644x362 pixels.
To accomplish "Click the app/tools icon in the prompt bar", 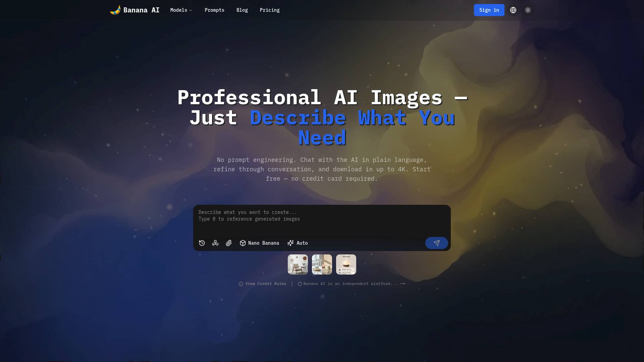I will (215, 243).
